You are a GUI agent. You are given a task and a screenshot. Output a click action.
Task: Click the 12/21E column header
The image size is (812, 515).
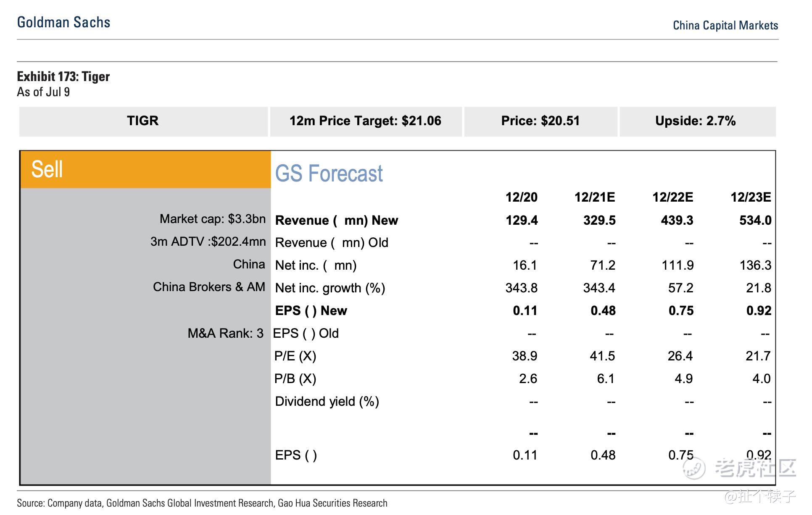point(595,197)
